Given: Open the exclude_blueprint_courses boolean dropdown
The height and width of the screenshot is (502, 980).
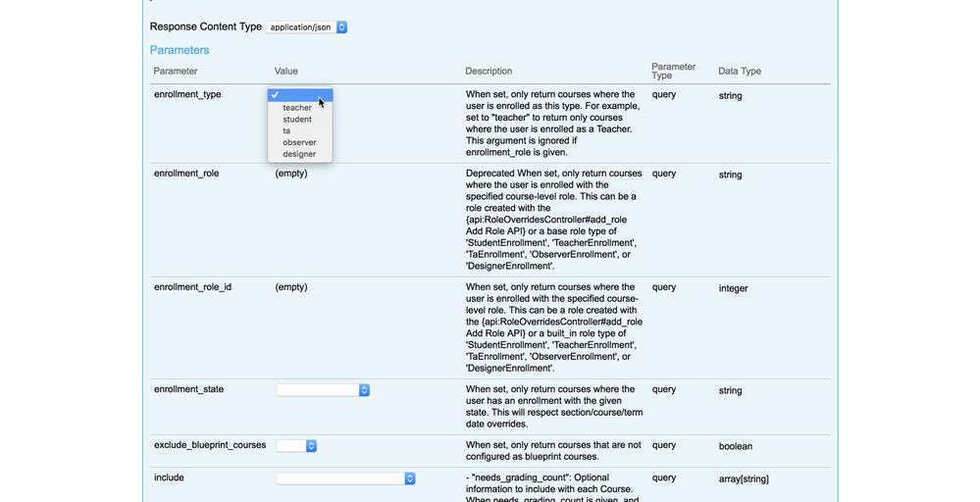Looking at the screenshot, I should point(296,446).
